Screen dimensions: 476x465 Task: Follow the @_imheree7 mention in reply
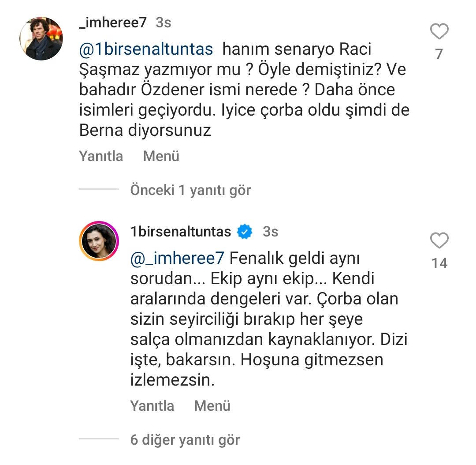coord(177,259)
